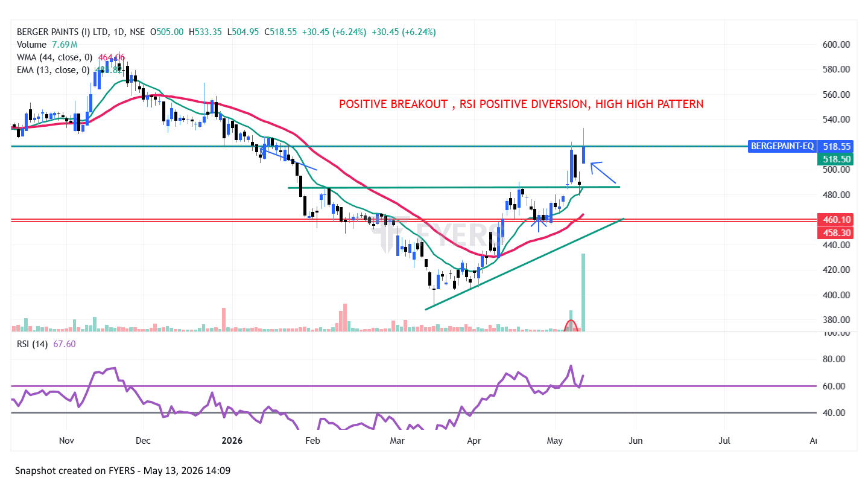Click the 500.00 price axis tick

click(836, 170)
